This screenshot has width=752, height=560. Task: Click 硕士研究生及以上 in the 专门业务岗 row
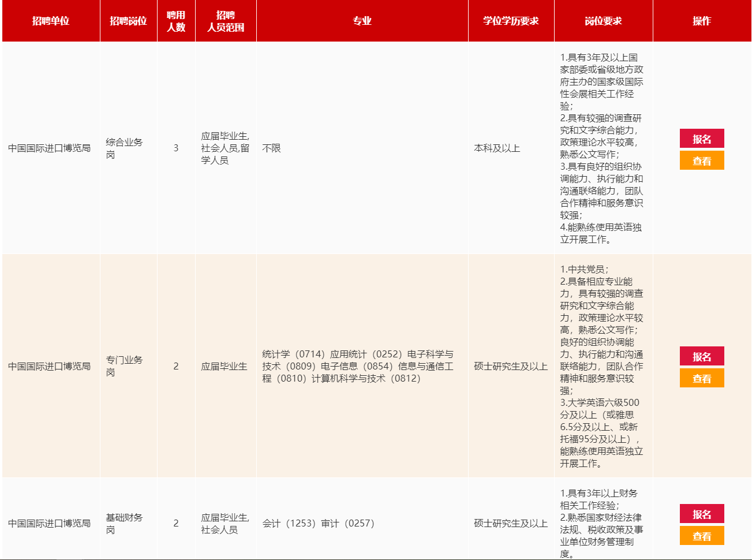pyautogui.click(x=511, y=367)
